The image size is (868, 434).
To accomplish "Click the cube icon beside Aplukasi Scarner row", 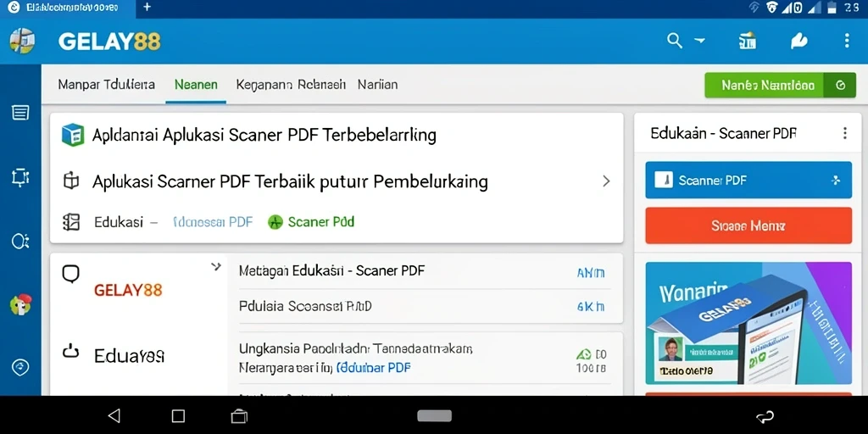I will click(x=71, y=181).
